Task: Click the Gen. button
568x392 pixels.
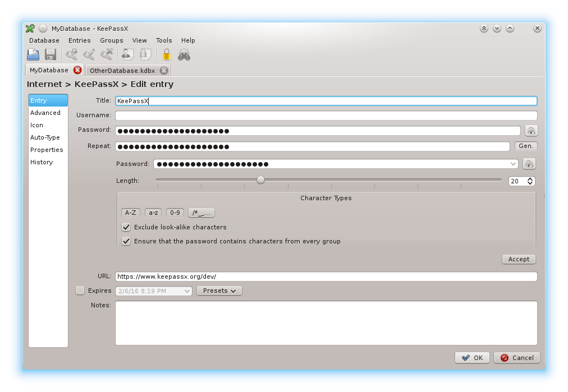Action: click(525, 146)
